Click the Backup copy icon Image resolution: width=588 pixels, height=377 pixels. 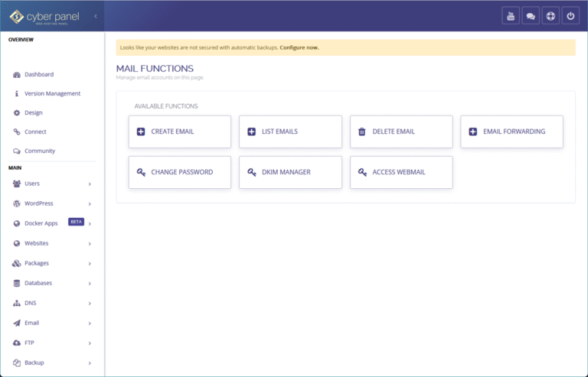[x=17, y=362]
